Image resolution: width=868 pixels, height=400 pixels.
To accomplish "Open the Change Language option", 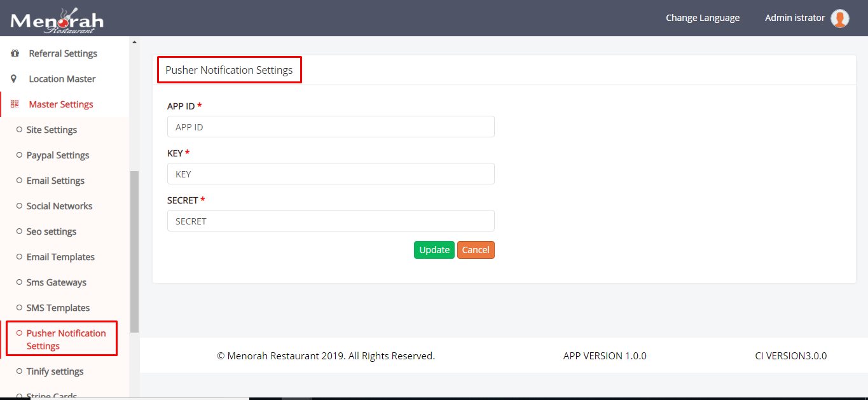I will coord(702,18).
